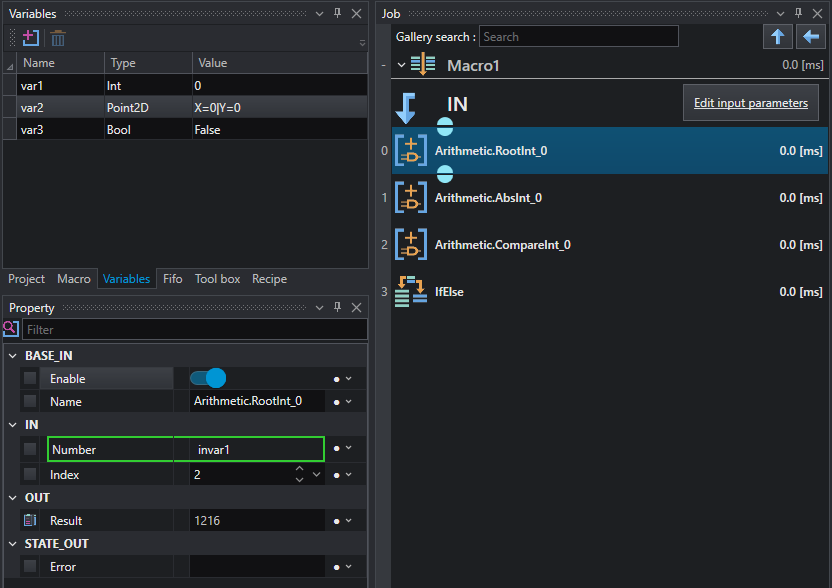Switch to the Recipe tab
The image size is (832, 588).
(270, 279)
